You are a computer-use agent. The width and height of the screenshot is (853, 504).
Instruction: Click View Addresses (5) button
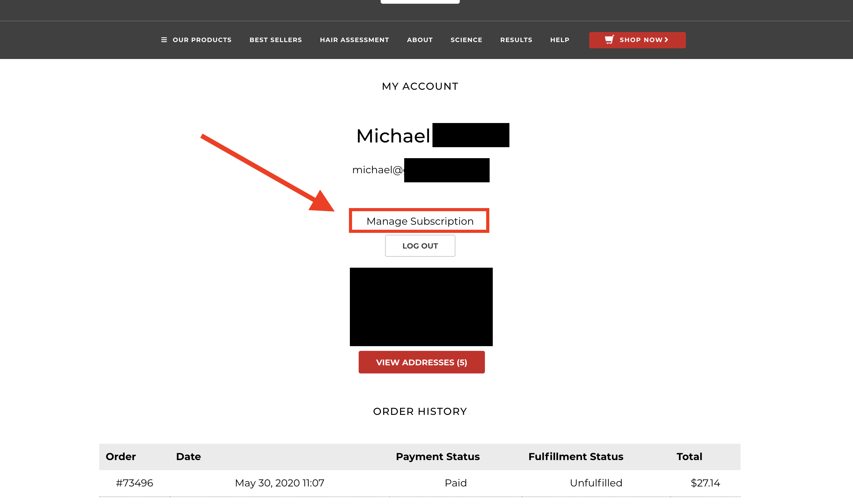(421, 362)
